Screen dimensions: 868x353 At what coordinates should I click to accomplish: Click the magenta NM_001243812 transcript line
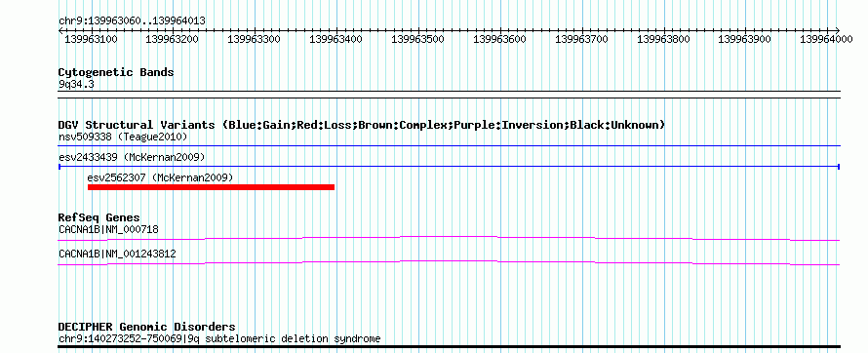[x=449, y=263]
